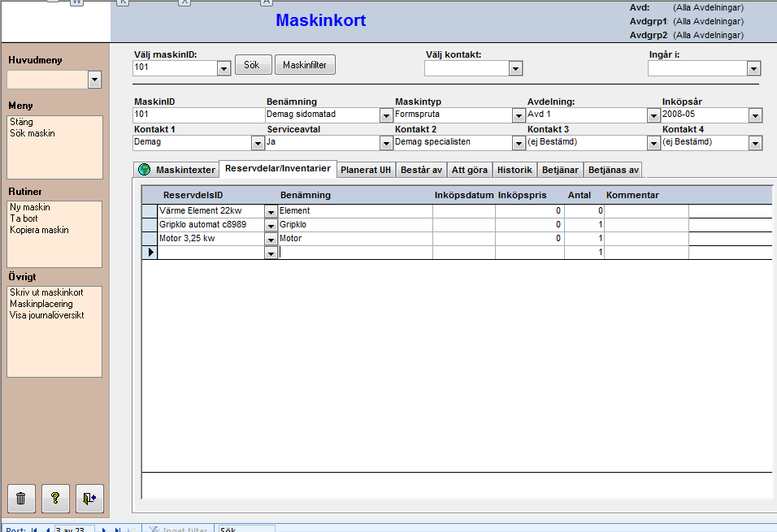Switch to the Maskintexter tab
This screenshot has height=532, width=777.
tap(176, 170)
